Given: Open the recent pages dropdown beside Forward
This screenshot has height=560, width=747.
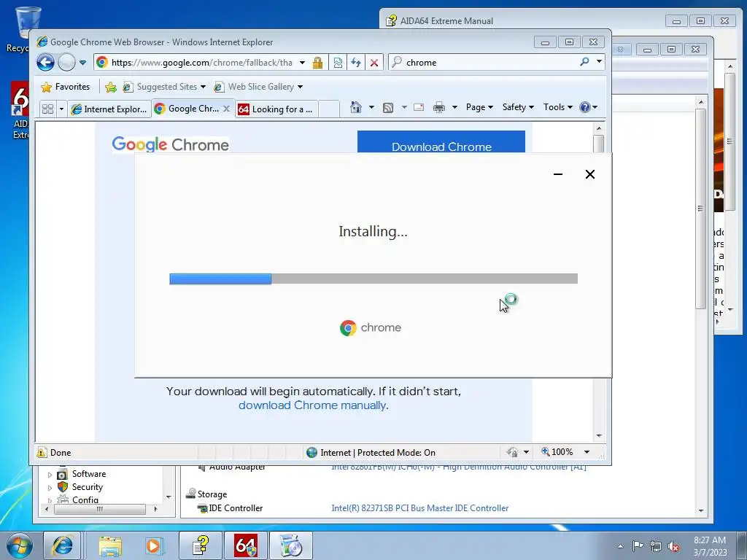Looking at the screenshot, I should pos(83,63).
